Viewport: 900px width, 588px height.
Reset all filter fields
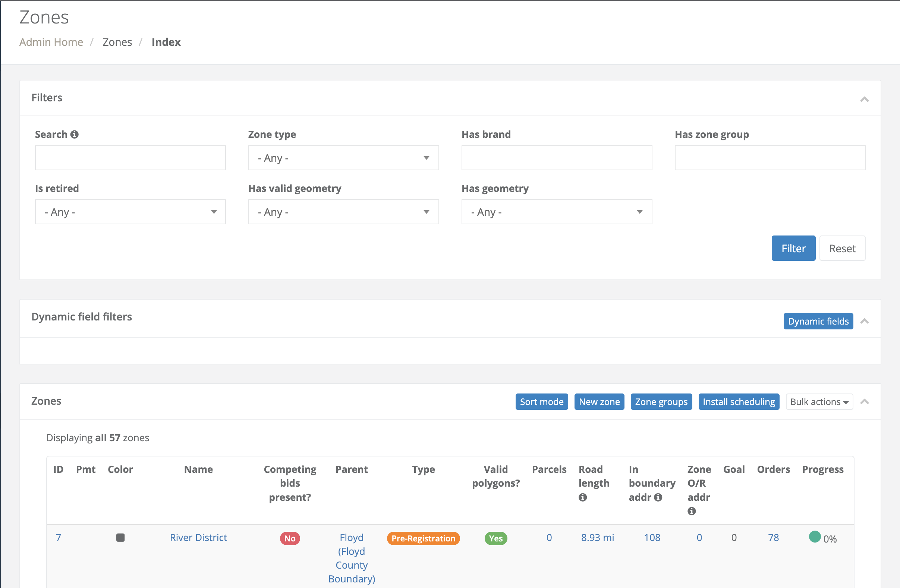click(842, 248)
